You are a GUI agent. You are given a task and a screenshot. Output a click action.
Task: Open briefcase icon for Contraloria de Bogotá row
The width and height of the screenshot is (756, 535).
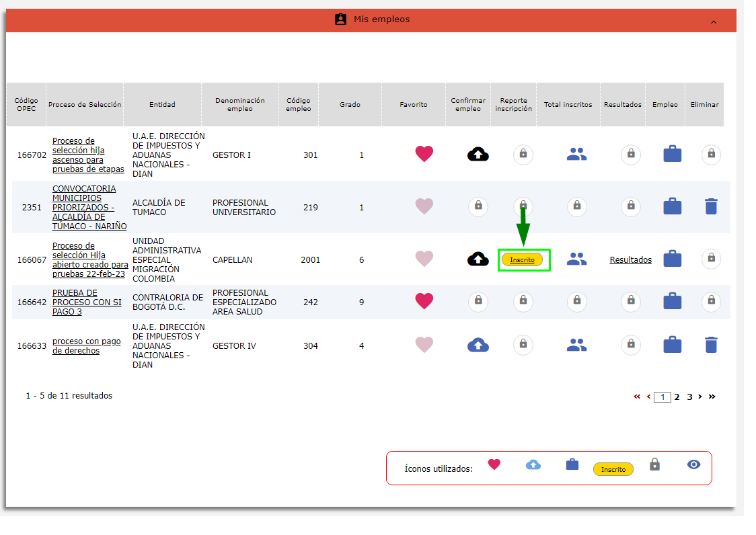[x=672, y=302]
